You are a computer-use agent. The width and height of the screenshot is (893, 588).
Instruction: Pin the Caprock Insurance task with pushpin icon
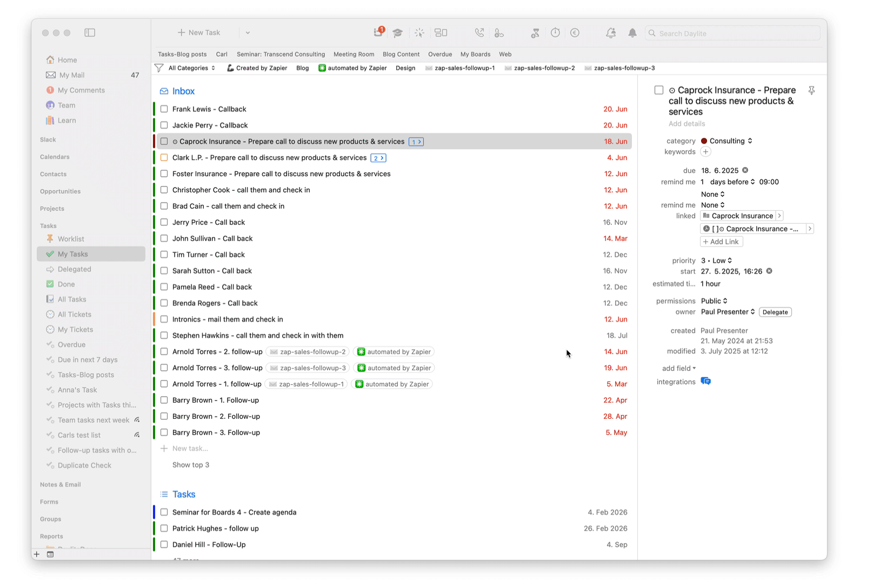pyautogui.click(x=811, y=91)
